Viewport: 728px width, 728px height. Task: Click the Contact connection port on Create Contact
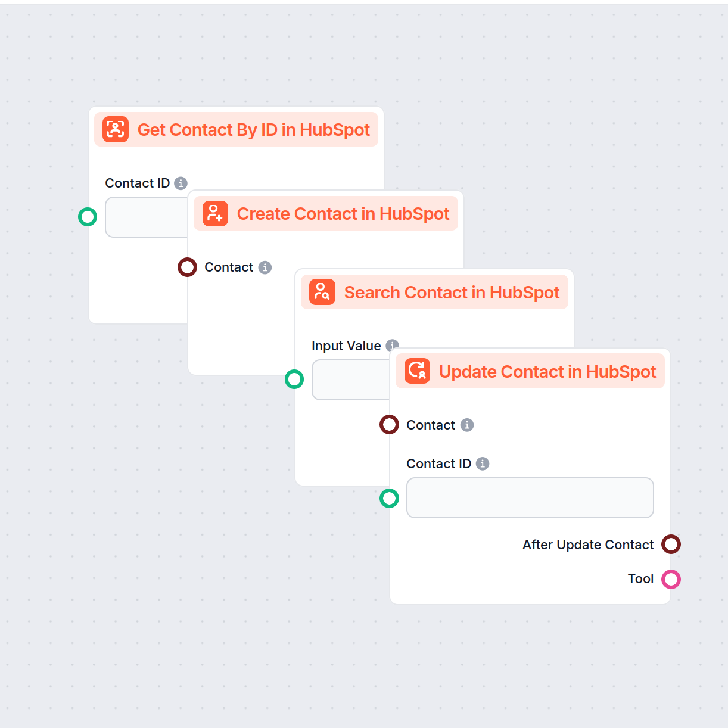tap(187, 267)
